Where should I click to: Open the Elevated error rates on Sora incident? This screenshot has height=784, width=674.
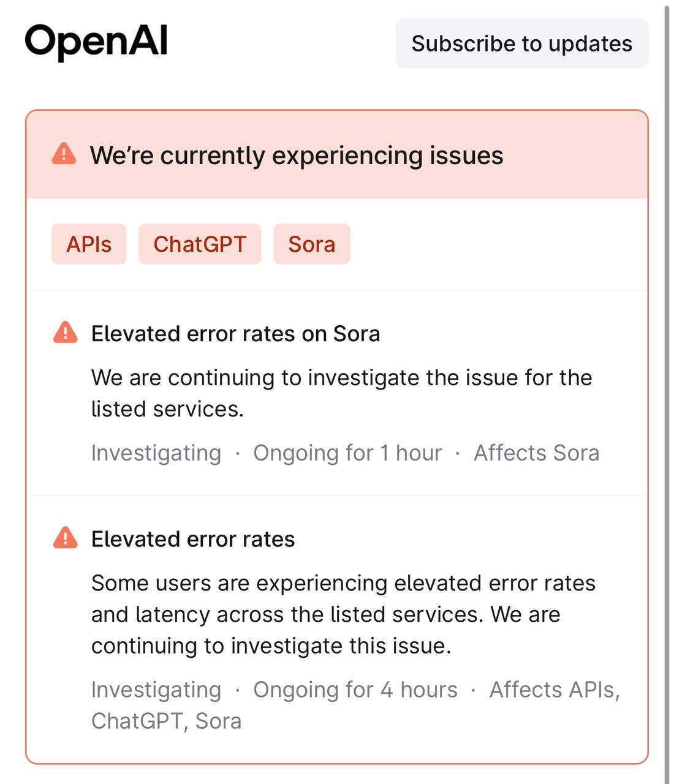(x=236, y=334)
